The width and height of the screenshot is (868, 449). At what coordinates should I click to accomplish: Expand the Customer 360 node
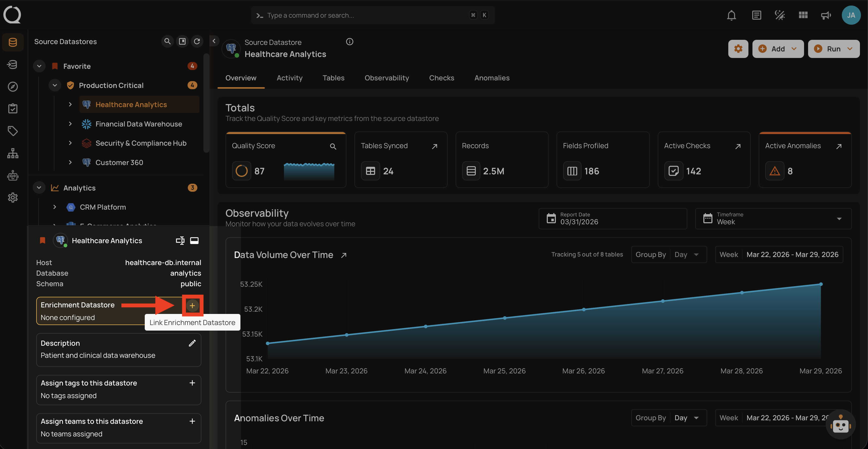(x=70, y=162)
